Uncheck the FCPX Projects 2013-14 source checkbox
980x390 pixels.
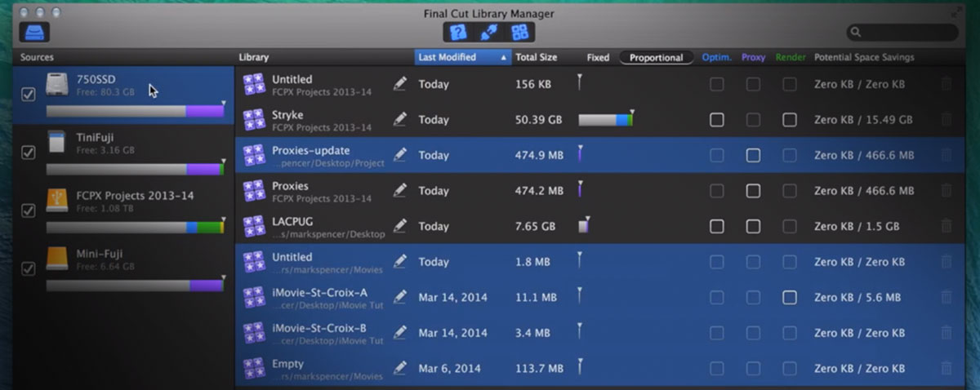point(28,211)
